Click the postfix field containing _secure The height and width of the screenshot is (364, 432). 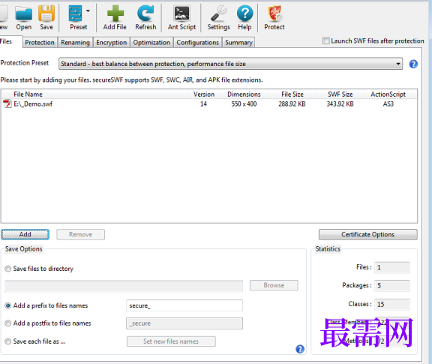point(184,323)
